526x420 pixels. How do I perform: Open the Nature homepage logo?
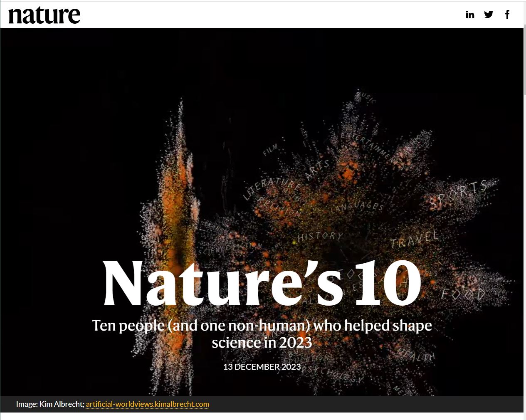(x=44, y=15)
